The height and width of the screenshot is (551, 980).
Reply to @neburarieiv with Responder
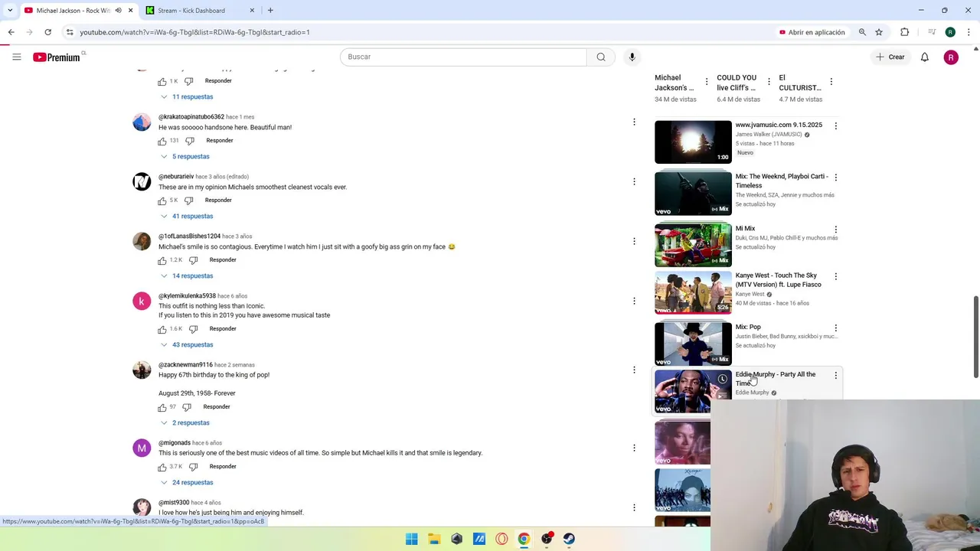coord(218,201)
